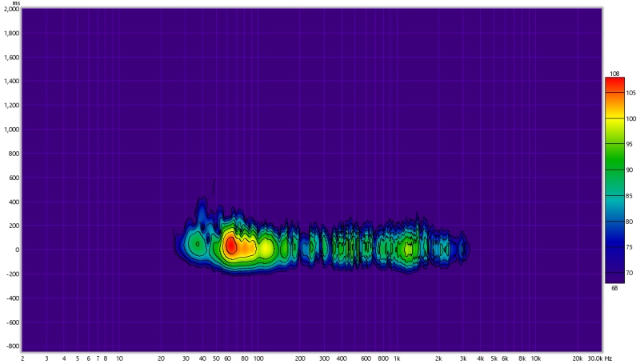Image resolution: width=640 pixels, height=364 pixels.
Task: Click the "300" label on the frequency axis
Action: tap(325, 358)
